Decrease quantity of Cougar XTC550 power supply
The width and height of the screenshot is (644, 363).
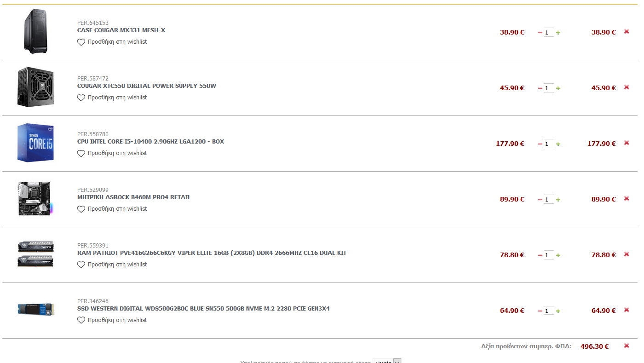540,88
